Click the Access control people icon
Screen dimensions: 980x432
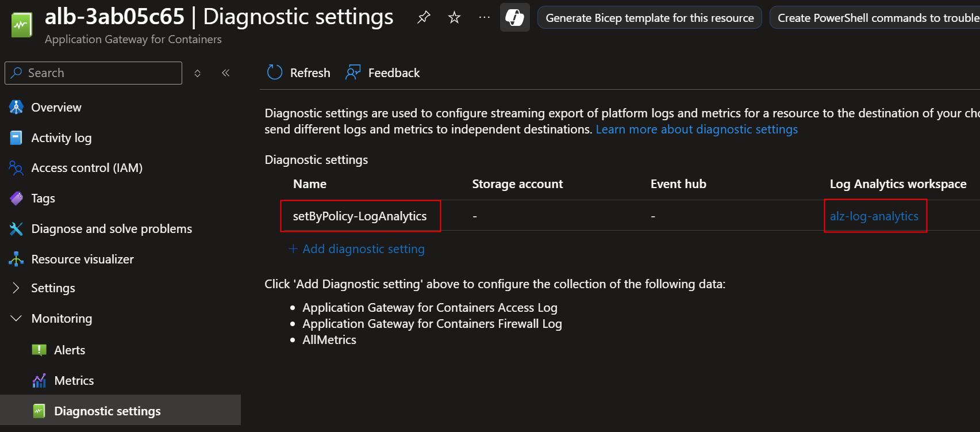click(x=16, y=168)
